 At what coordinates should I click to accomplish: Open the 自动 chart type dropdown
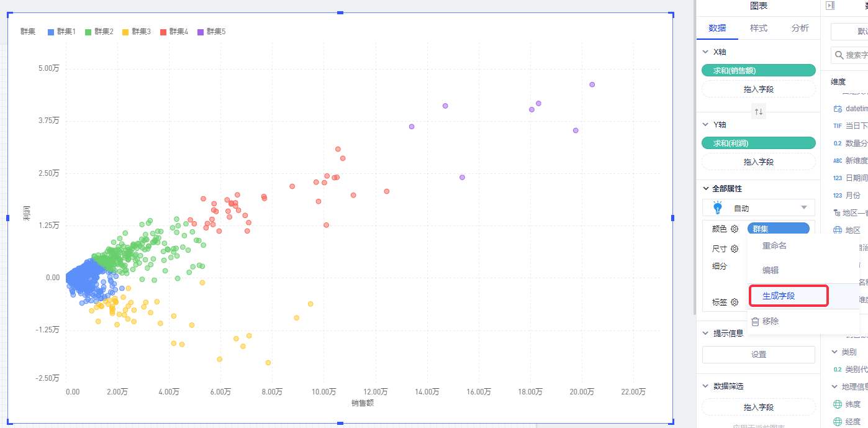pos(803,208)
